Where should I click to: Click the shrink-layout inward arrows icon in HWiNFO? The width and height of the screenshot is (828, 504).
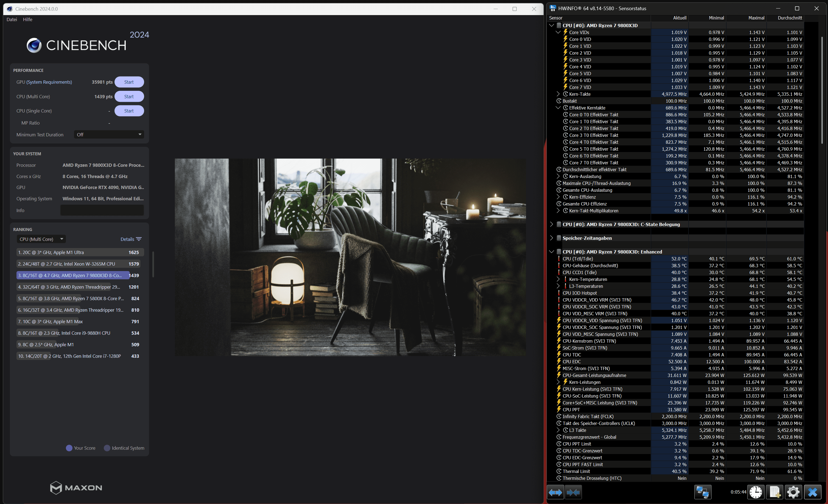point(573,492)
